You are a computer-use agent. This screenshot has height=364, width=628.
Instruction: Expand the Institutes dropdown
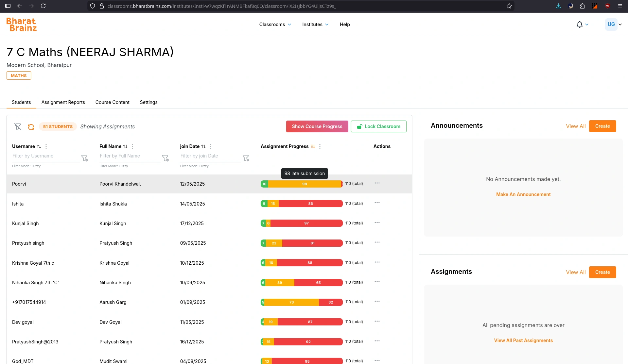pos(315,25)
